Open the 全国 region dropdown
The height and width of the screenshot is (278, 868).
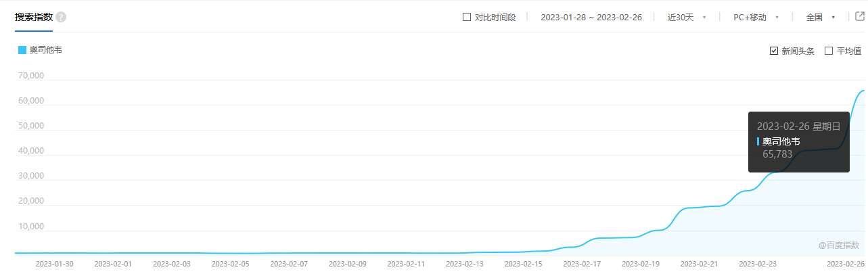point(820,18)
